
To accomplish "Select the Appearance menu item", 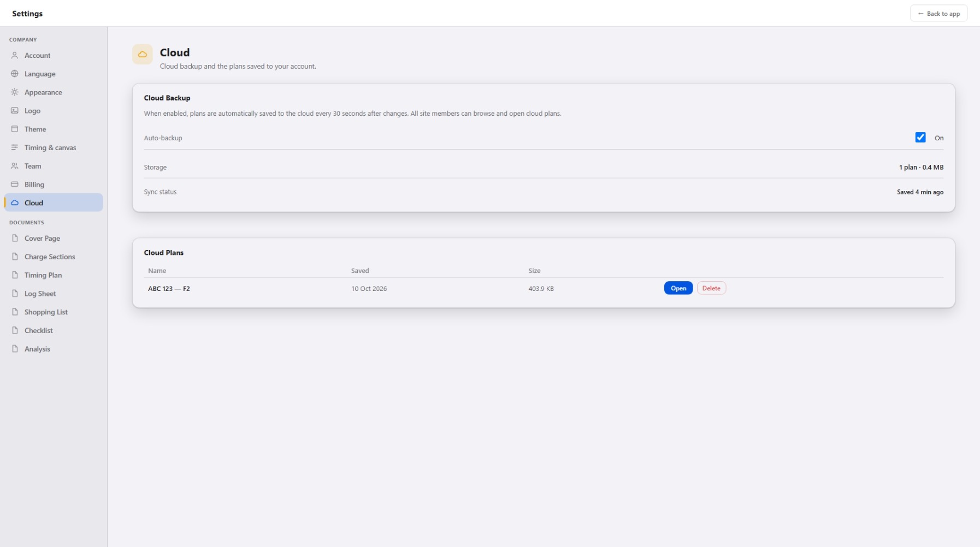I will tap(54, 92).
